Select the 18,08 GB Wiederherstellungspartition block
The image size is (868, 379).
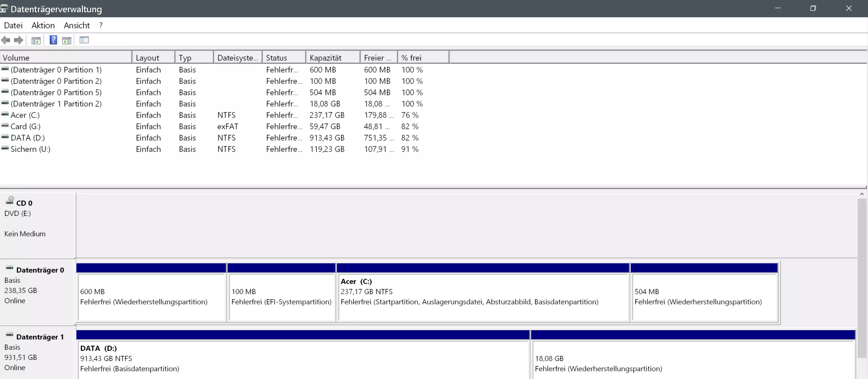pyautogui.click(x=693, y=355)
